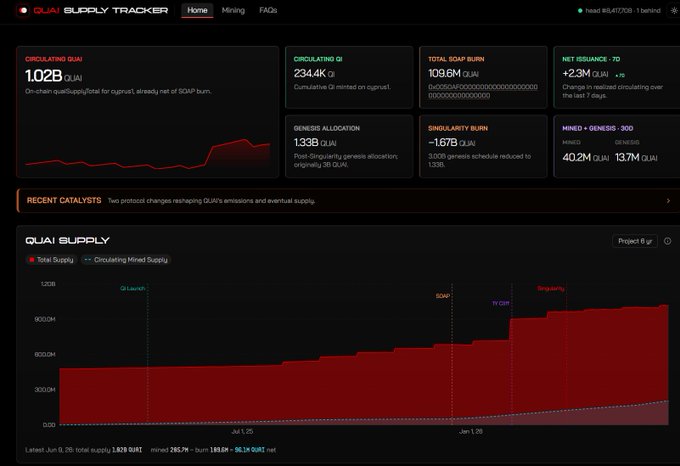Click the Mined + Genesis 30D heading
Viewport: 680px width, 466px height.
[x=598, y=128]
